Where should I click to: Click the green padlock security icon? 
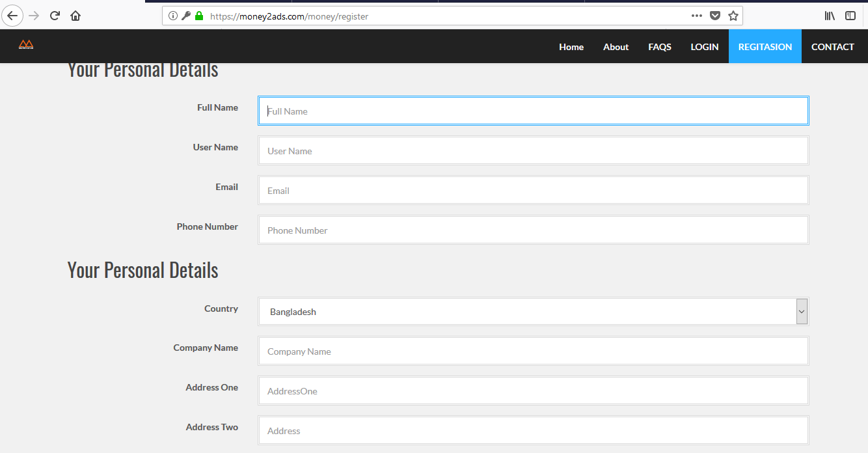199,16
